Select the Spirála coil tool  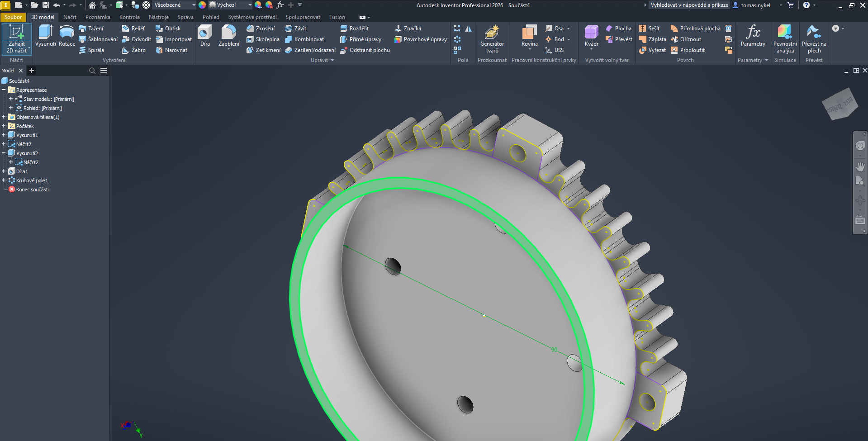[91, 50]
